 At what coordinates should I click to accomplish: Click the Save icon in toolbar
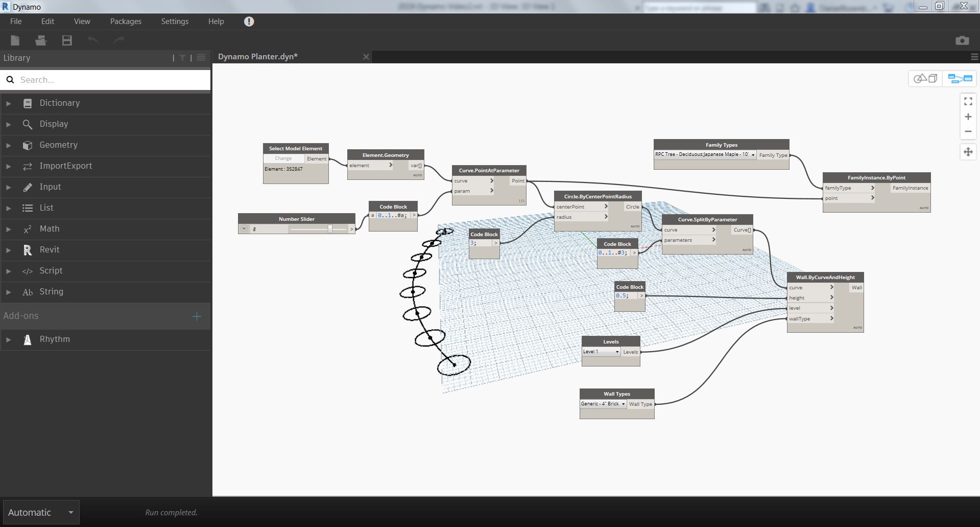click(x=67, y=40)
